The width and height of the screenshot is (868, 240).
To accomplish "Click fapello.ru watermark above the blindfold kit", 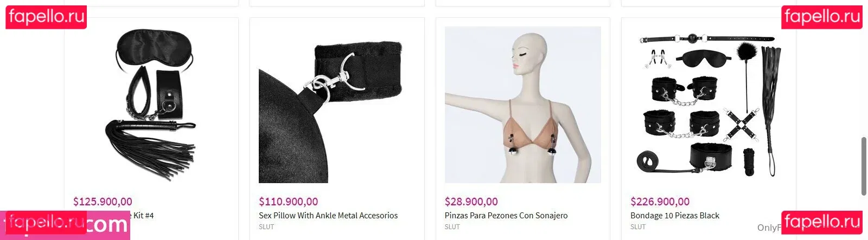I will [x=46, y=17].
